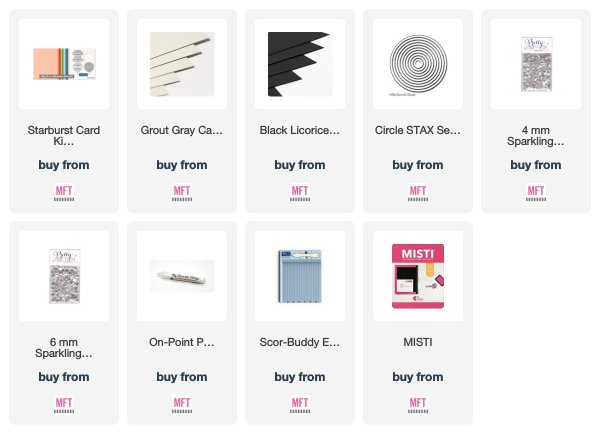Click the Circle STAX Se... title link
Image resolution: width=600 pixels, height=434 pixels.
coord(418,130)
